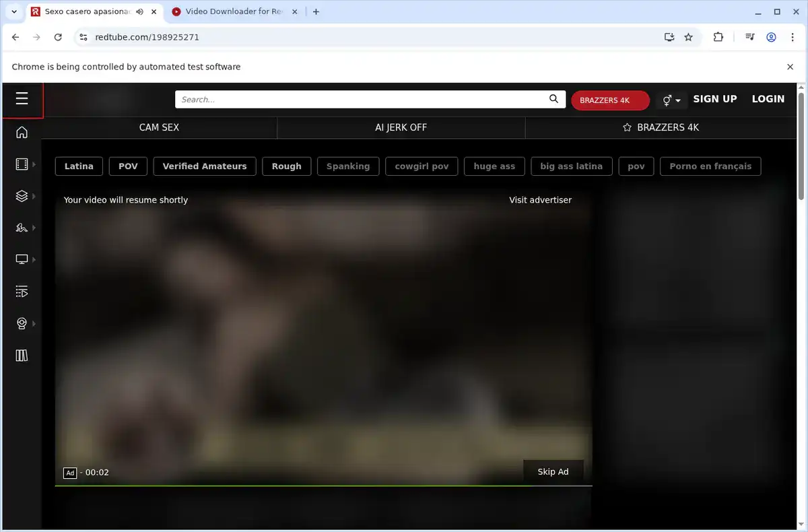Expand the webcam sidebar item arrow
This screenshot has width=808, height=532.
click(x=34, y=324)
